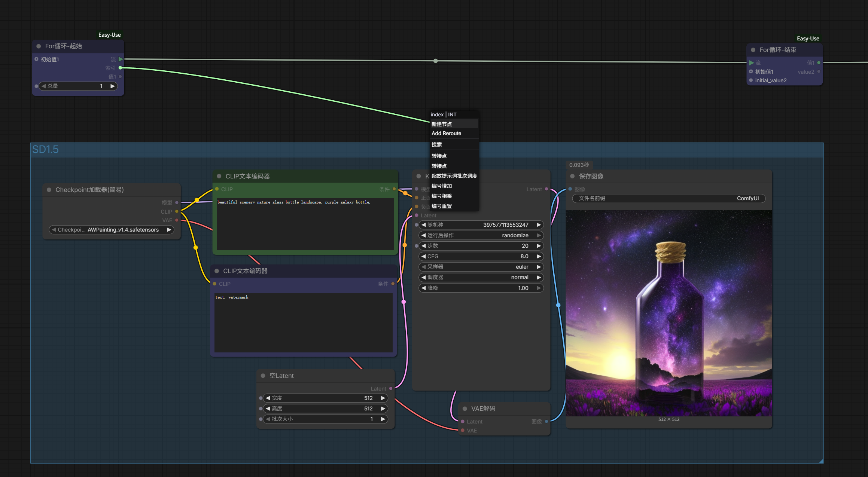Open the 采样器 euler selector
868x477 pixels.
[x=481, y=267]
